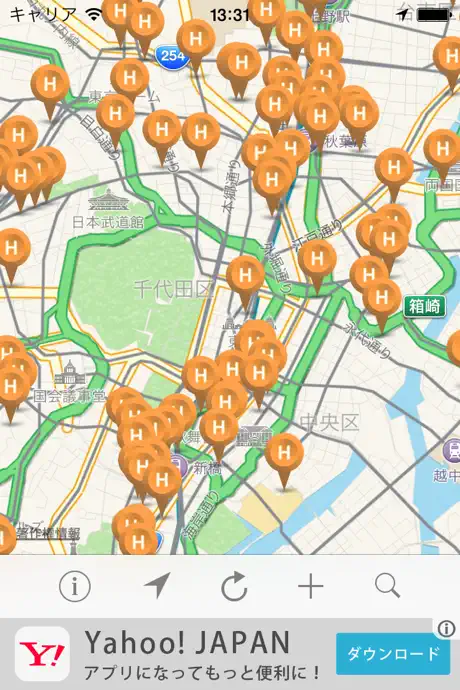
Task: Click the 箱崎 green junction sign
Action: click(424, 306)
